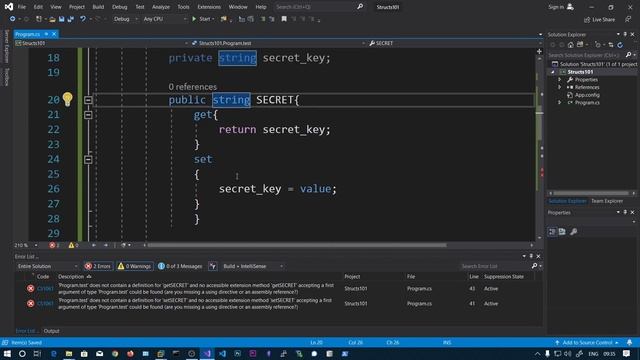Viewport: 640px width, 360px height.
Task: Click the Live Share button
Action: tap(599, 20)
